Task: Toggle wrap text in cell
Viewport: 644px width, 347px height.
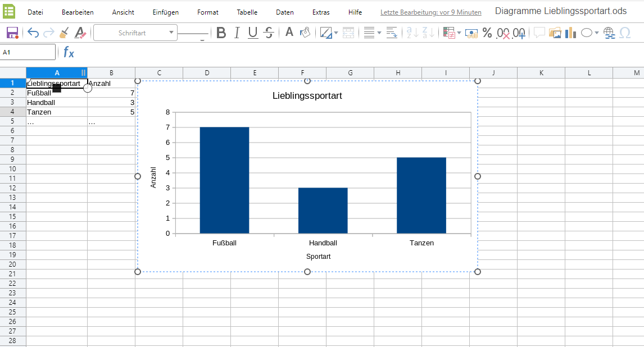Action: (392, 33)
